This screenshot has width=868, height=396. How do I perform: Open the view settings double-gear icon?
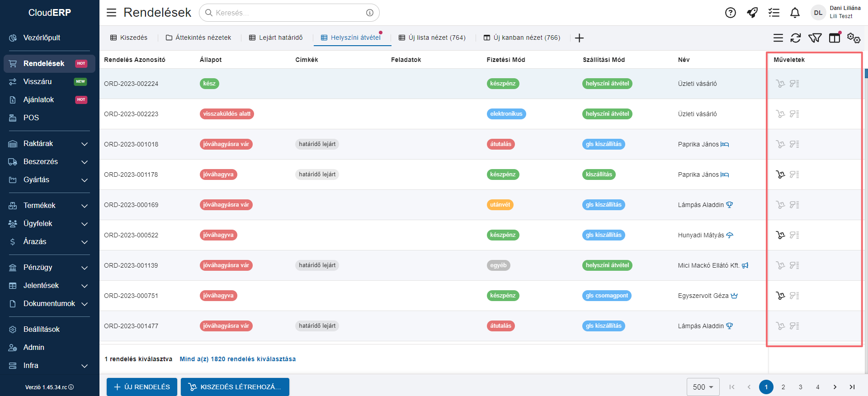pos(854,38)
